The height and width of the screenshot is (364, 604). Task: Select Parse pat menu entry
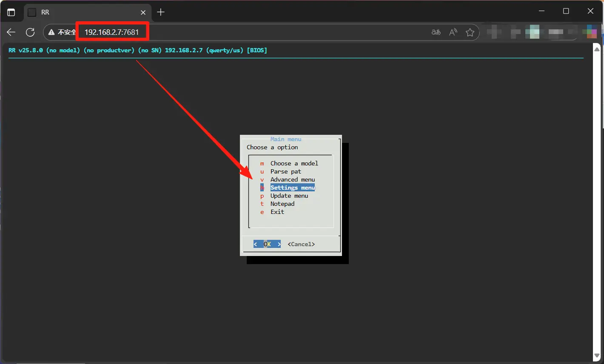285,171
